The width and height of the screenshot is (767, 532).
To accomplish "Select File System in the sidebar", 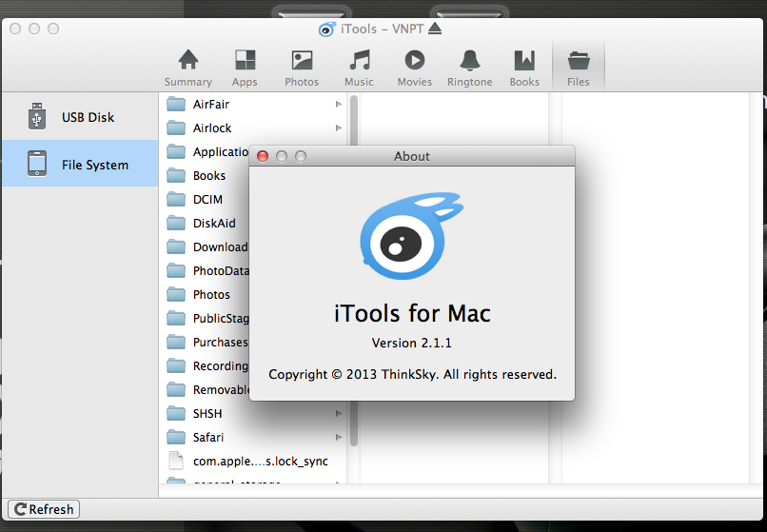I will pos(80,164).
